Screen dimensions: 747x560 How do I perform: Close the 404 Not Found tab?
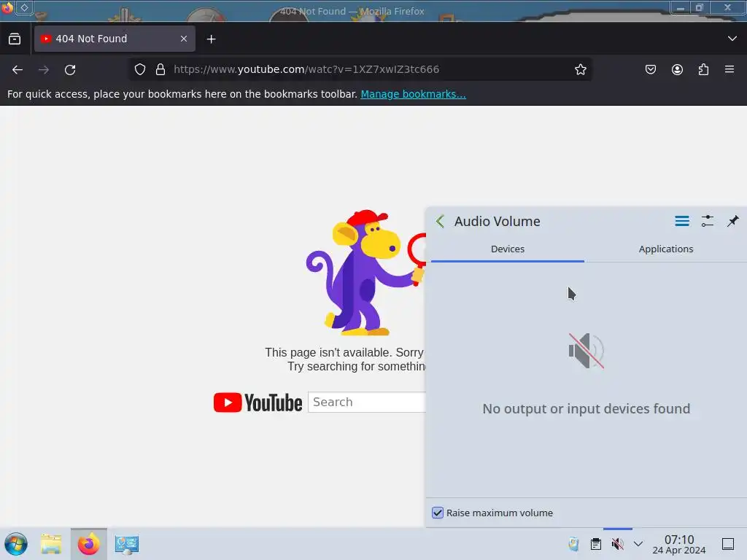click(x=184, y=39)
